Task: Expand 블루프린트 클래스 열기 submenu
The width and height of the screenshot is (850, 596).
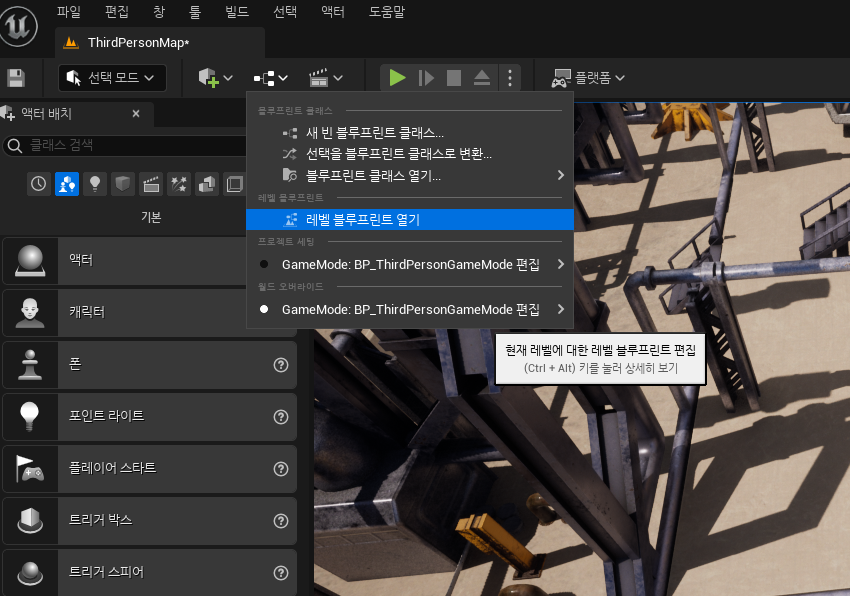Action: [x=410, y=175]
